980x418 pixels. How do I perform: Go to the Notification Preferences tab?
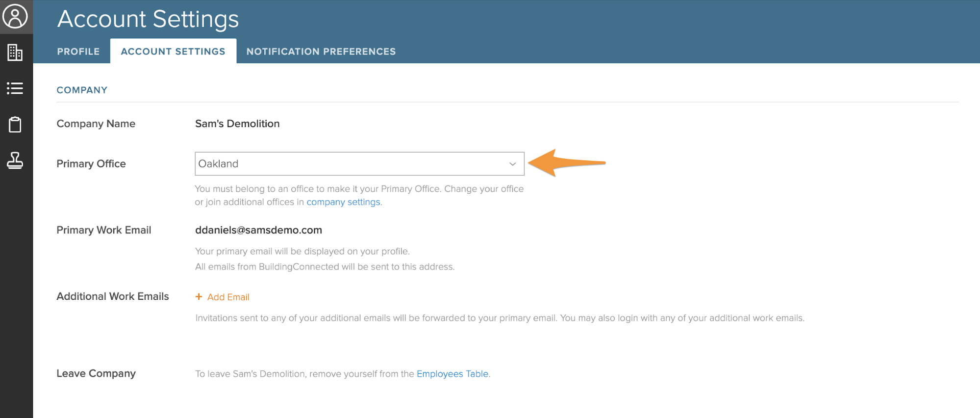[321, 52]
